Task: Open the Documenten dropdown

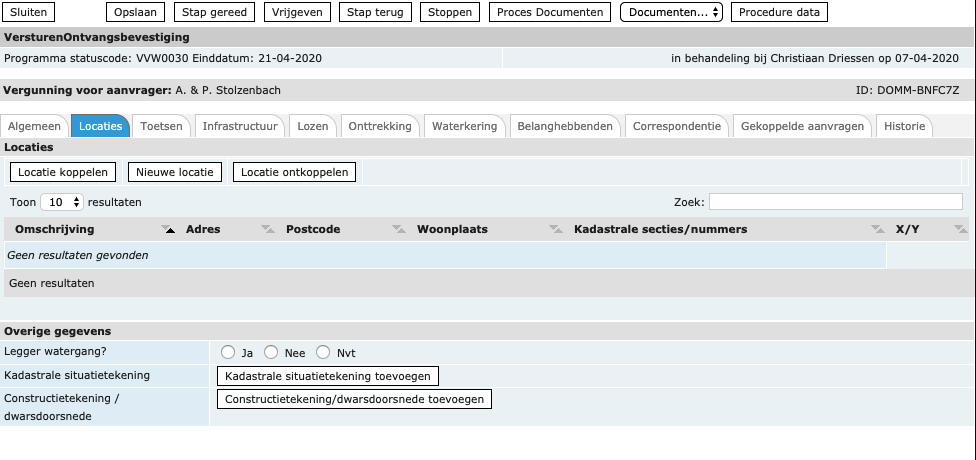Action: click(671, 12)
